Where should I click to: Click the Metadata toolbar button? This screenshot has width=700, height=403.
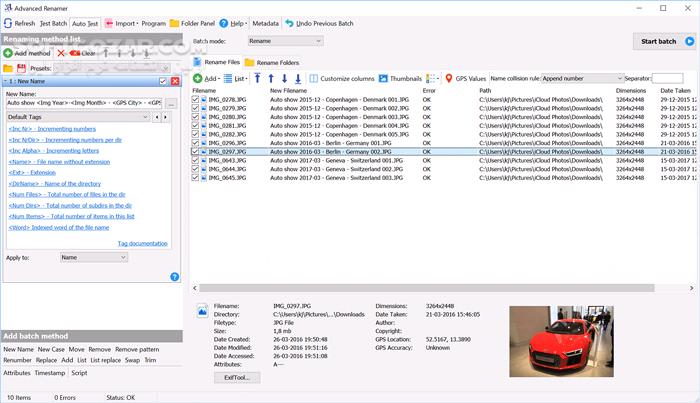[x=265, y=23]
